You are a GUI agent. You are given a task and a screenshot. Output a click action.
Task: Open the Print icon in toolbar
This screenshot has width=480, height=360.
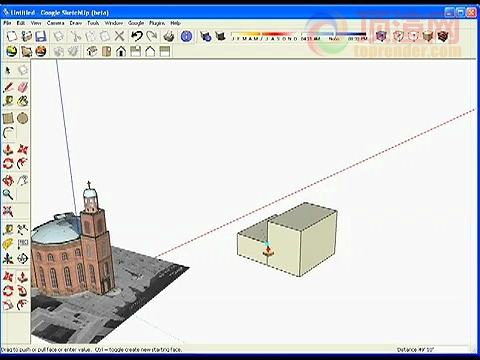pos(169,36)
